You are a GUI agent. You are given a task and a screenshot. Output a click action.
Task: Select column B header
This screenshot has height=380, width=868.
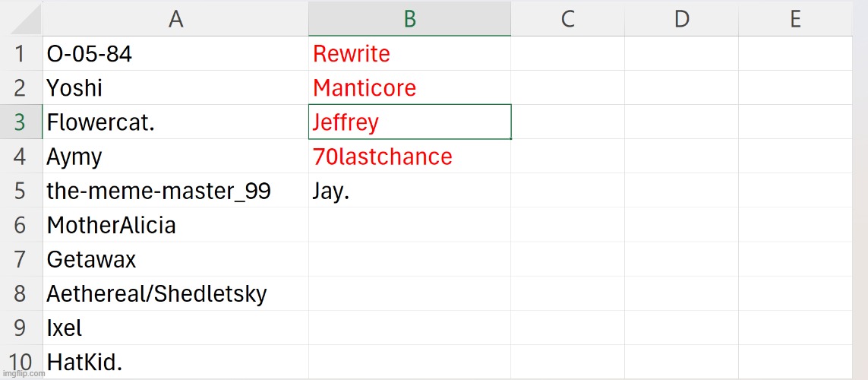(x=409, y=19)
